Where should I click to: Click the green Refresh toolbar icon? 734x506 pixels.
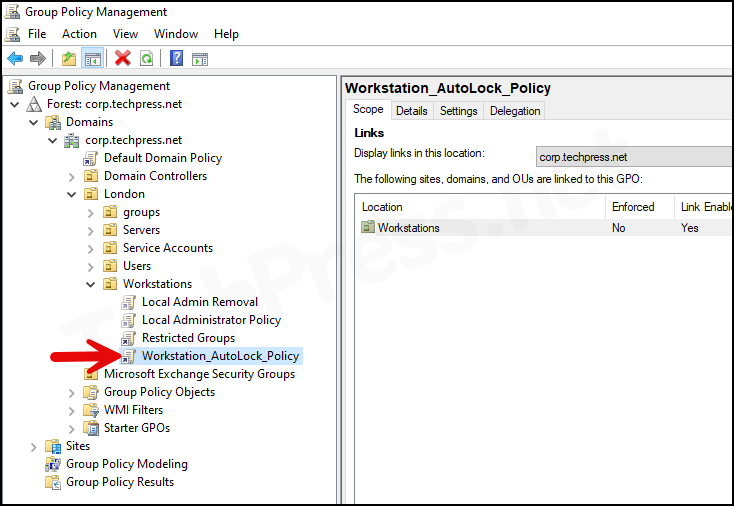[x=147, y=59]
